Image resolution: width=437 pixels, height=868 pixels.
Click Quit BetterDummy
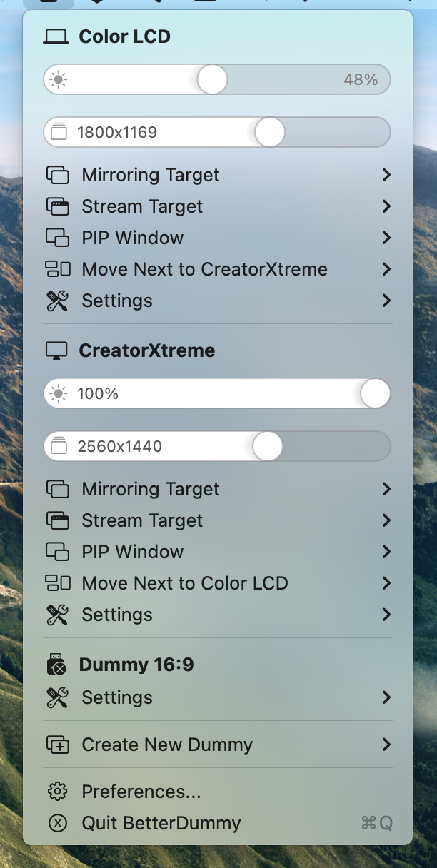(x=161, y=823)
